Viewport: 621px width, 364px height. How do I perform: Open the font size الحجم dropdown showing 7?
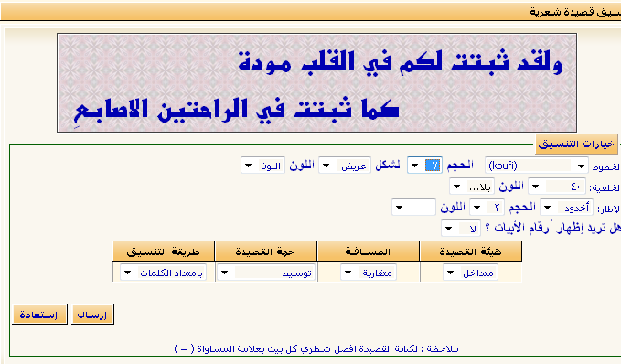tap(424, 166)
